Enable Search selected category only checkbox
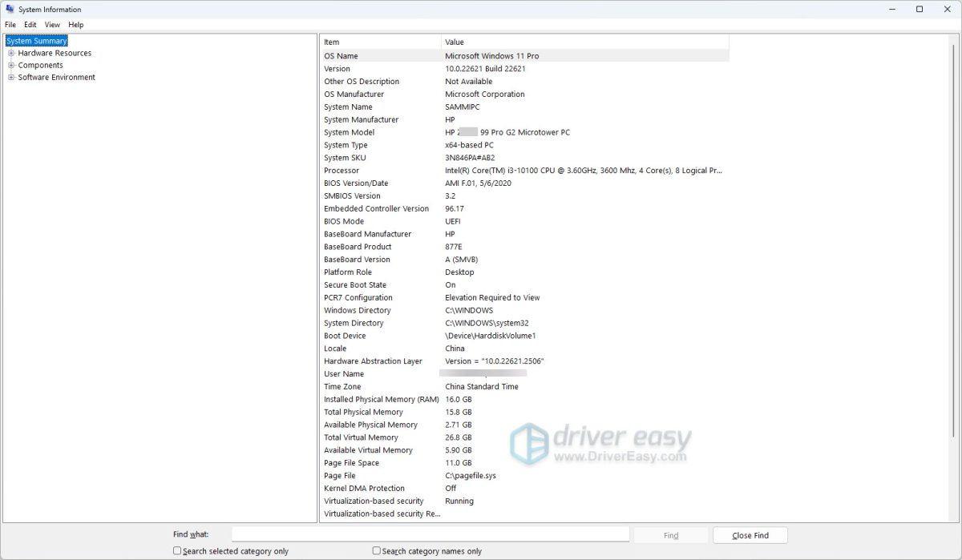The width and height of the screenshot is (962, 560). [x=177, y=551]
